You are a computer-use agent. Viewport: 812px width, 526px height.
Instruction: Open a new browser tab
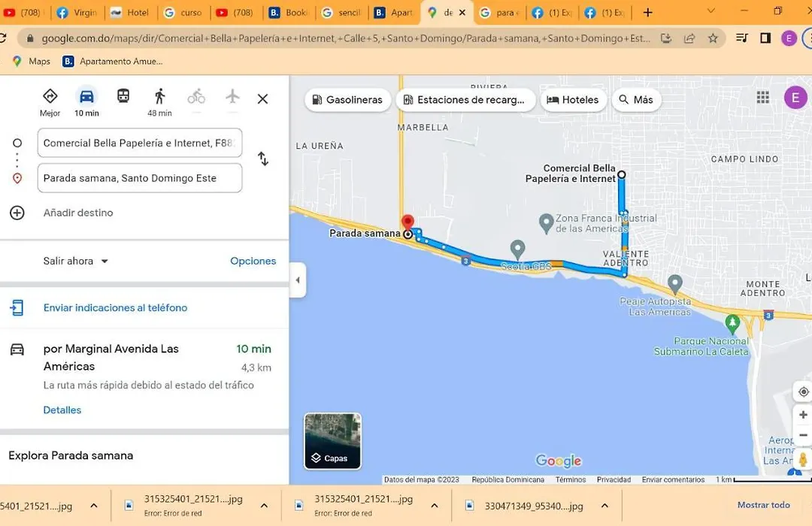(x=647, y=13)
